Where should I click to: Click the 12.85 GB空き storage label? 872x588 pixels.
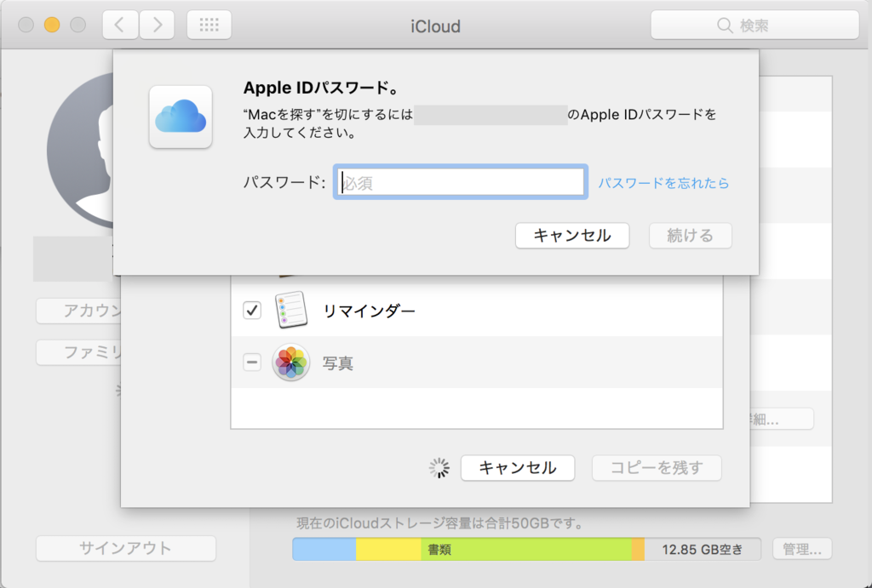click(703, 549)
